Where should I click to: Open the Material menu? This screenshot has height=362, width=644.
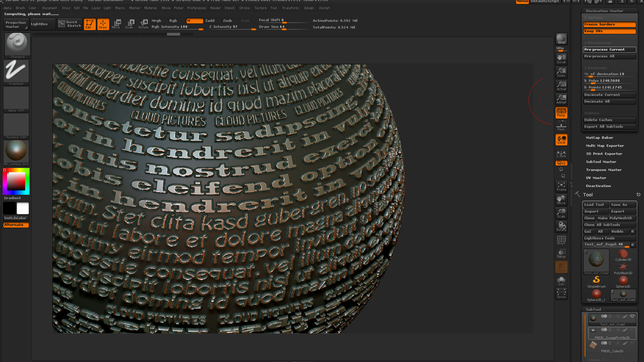pyautogui.click(x=150, y=8)
